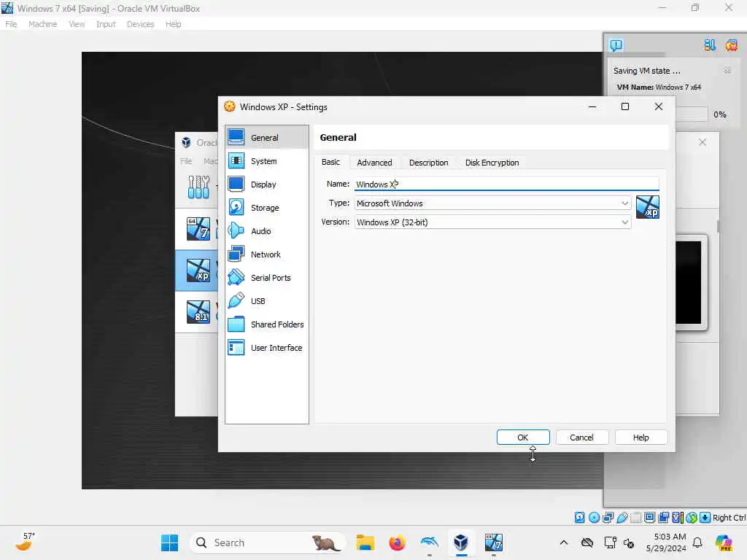Open View menu of VM window
This screenshot has height=560, width=747.
click(x=77, y=24)
